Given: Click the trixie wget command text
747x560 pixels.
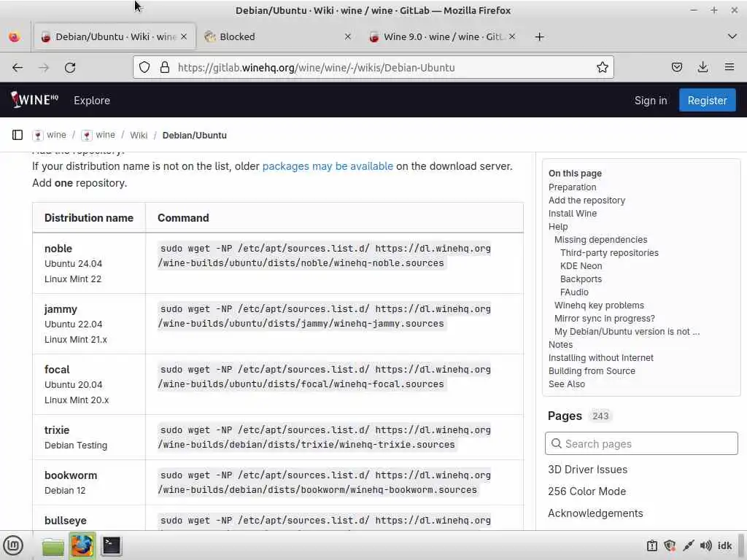Looking at the screenshot, I should point(325,437).
